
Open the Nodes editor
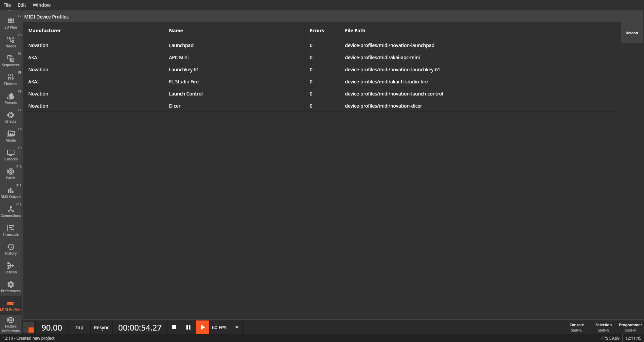pos(11,42)
